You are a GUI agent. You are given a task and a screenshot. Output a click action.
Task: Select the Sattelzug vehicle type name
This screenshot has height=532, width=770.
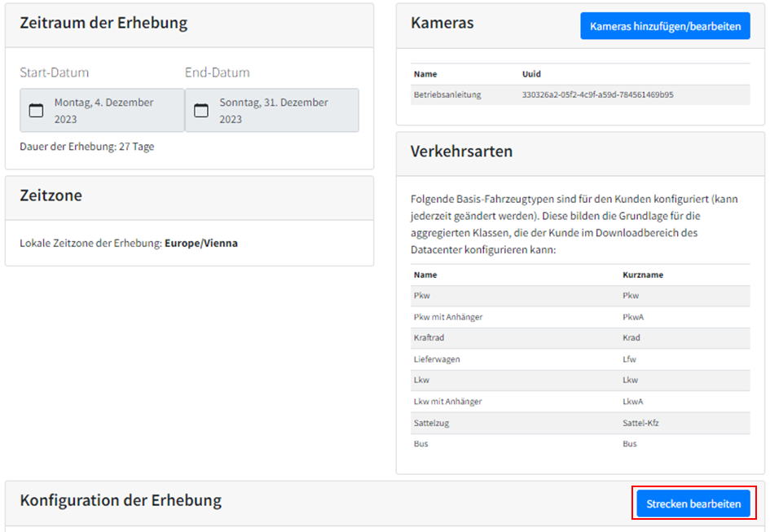(x=431, y=424)
